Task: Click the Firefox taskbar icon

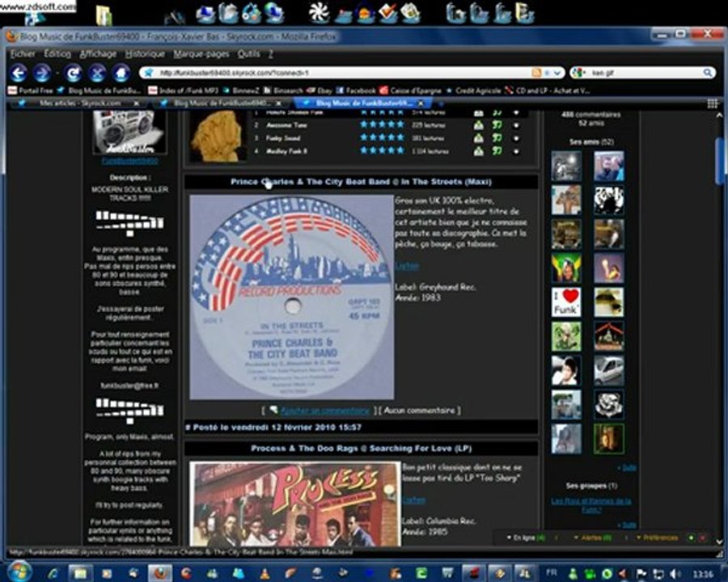Action: (160, 573)
